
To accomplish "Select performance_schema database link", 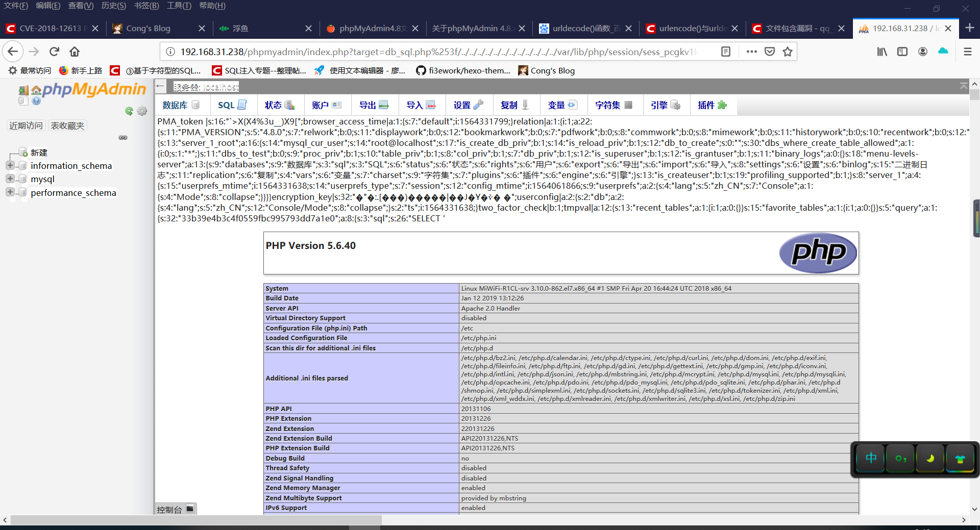I will 73,193.
